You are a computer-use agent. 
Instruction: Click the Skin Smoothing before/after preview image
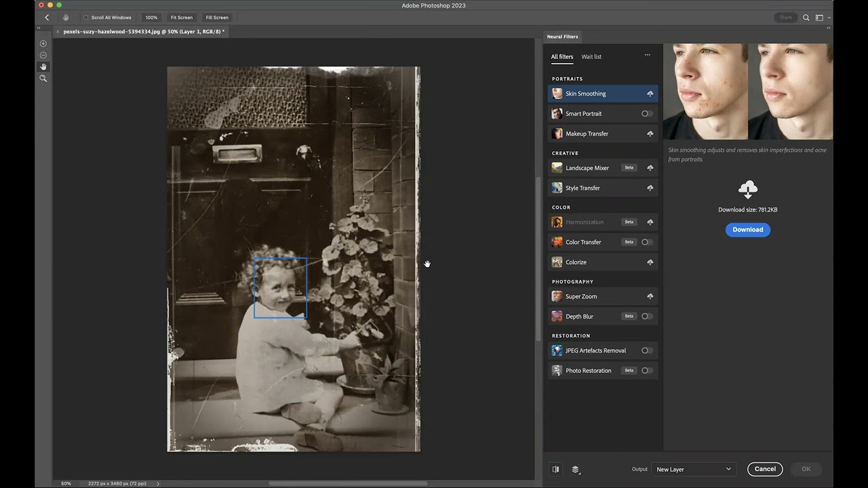(x=748, y=91)
